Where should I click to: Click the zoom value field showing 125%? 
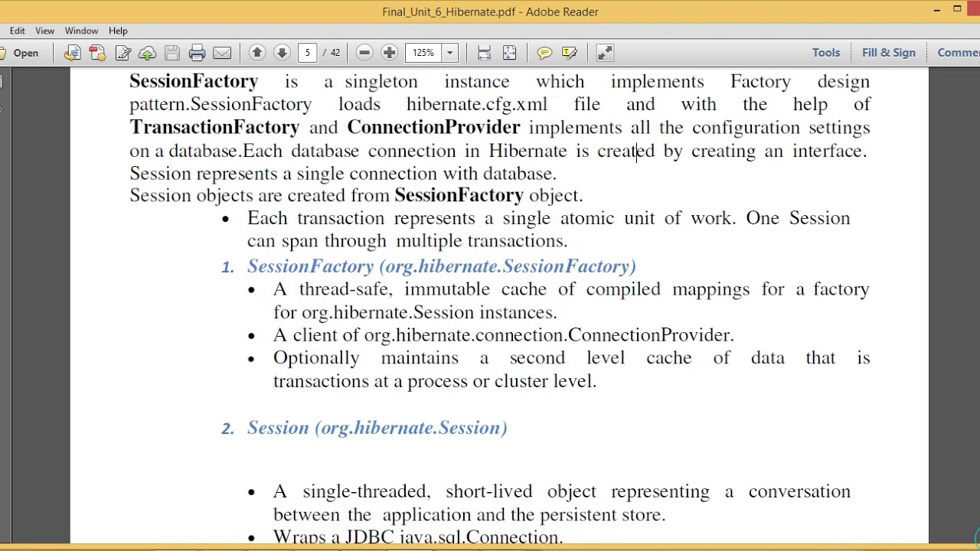point(423,53)
